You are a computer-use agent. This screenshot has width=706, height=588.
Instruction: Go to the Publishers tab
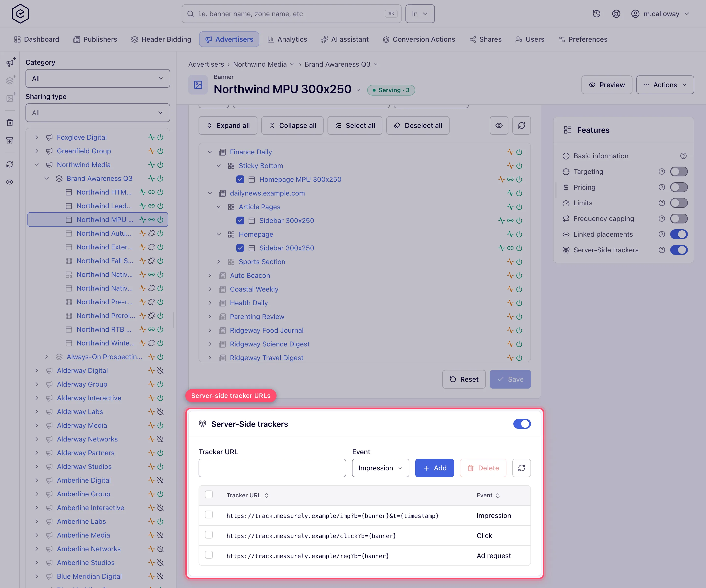[x=95, y=39]
